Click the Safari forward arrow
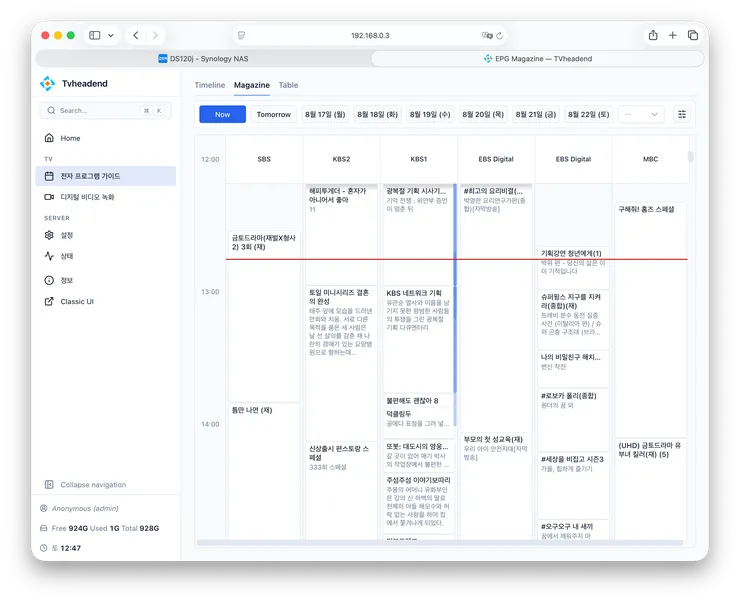The width and height of the screenshot is (740, 602). click(x=155, y=35)
